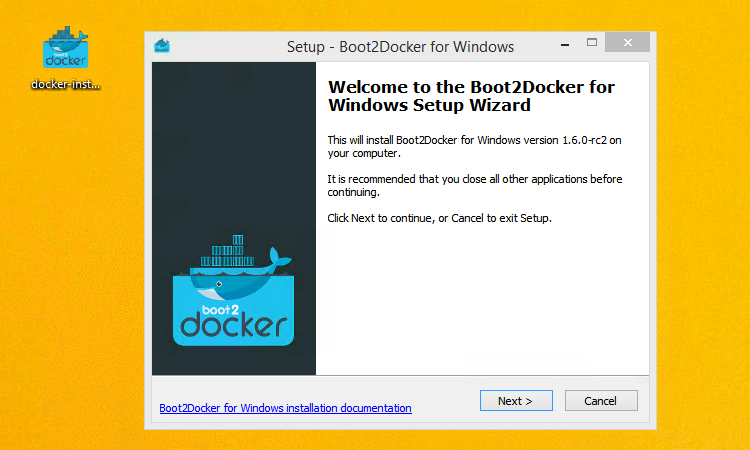The image size is (750, 450).
Task: Proceed with the Next > button
Action: (x=516, y=401)
